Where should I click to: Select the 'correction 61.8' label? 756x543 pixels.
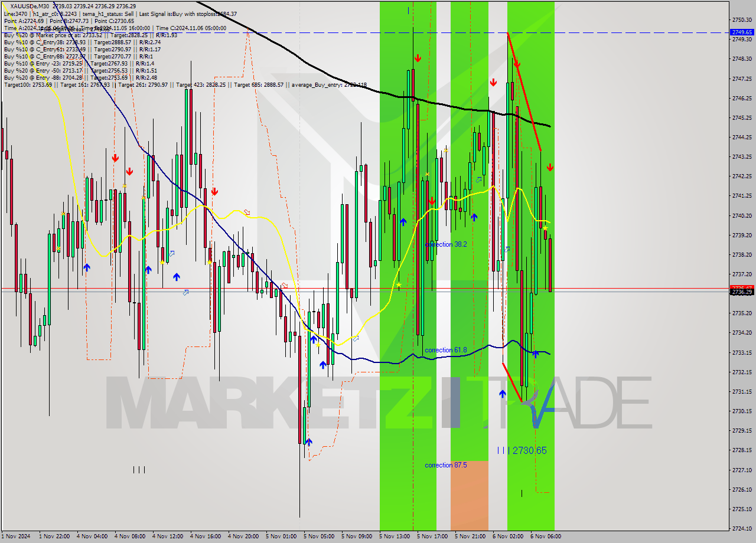[446, 350]
